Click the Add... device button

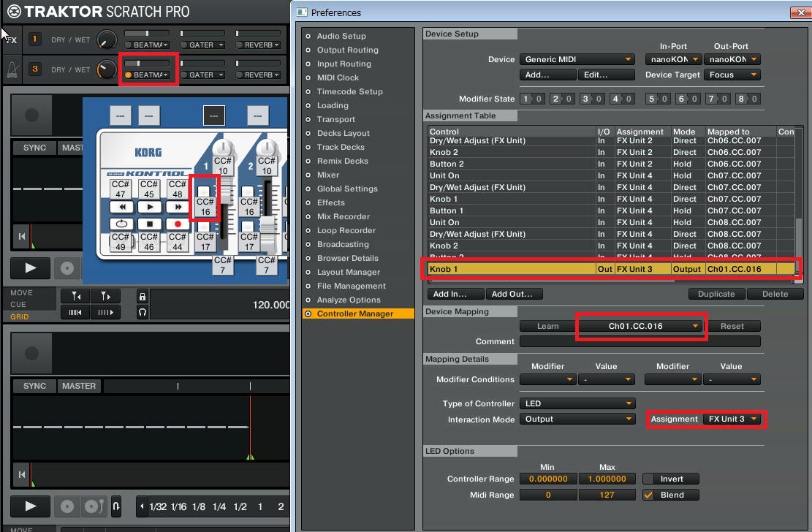[548, 75]
